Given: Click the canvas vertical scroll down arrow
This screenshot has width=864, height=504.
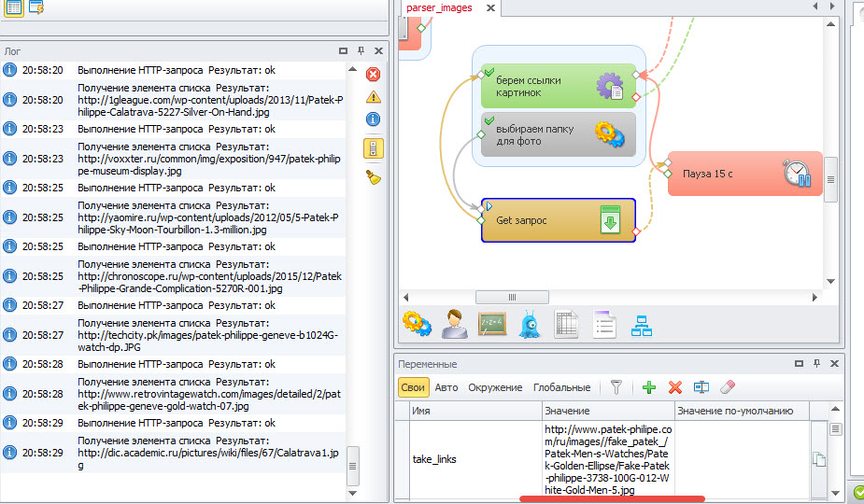Looking at the screenshot, I should 831,282.
